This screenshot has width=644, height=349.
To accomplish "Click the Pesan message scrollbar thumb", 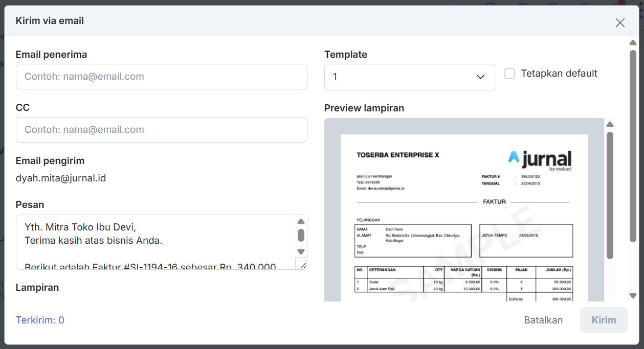I will click(x=301, y=235).
